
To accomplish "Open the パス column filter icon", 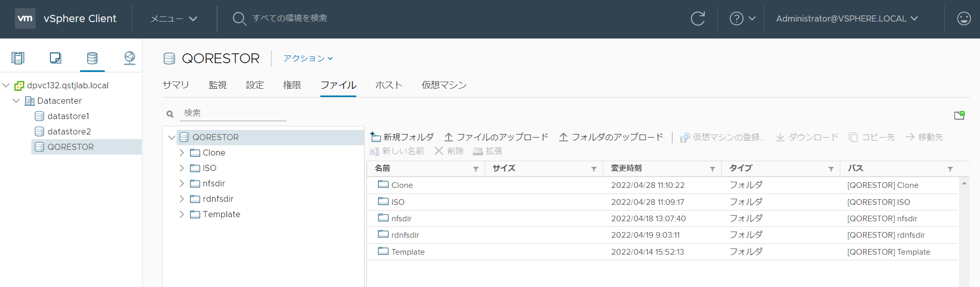I will click(950, 169).
